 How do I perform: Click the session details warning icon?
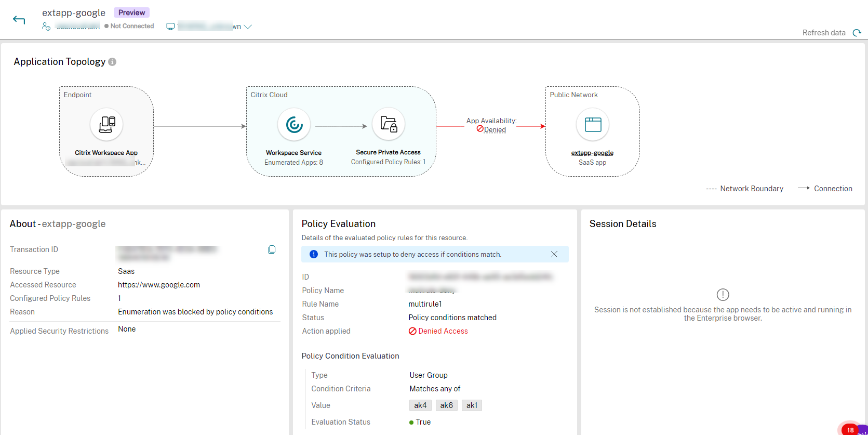click(x=723, y=295)
